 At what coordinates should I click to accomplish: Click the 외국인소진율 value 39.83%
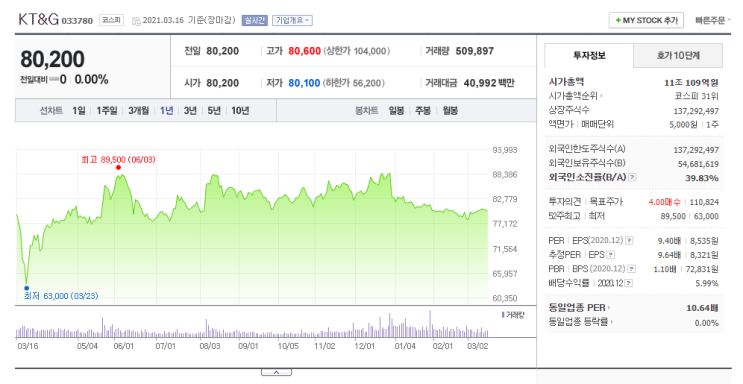click(x=702, y=178)
